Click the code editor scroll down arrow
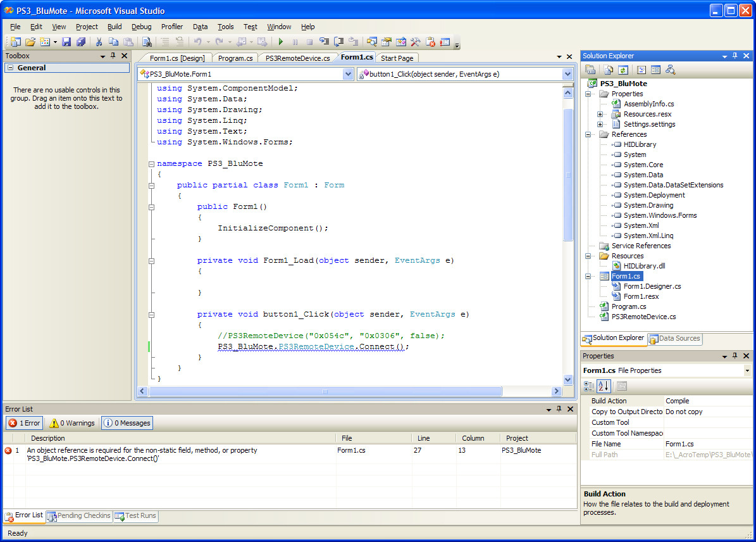Image resolution: width=756 pixels, height=542 pixels. pos(568,380)
